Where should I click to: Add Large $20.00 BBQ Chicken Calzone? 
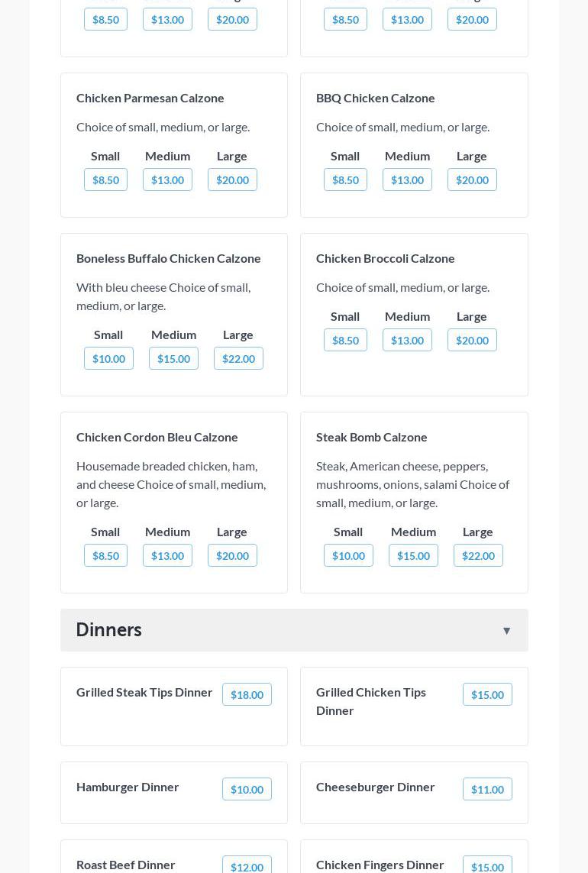472,180
